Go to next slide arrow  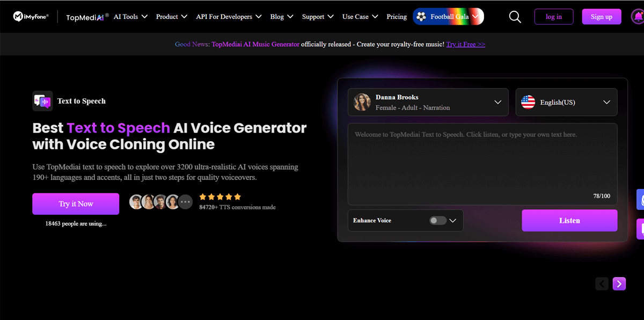click(x=619, y=283)
